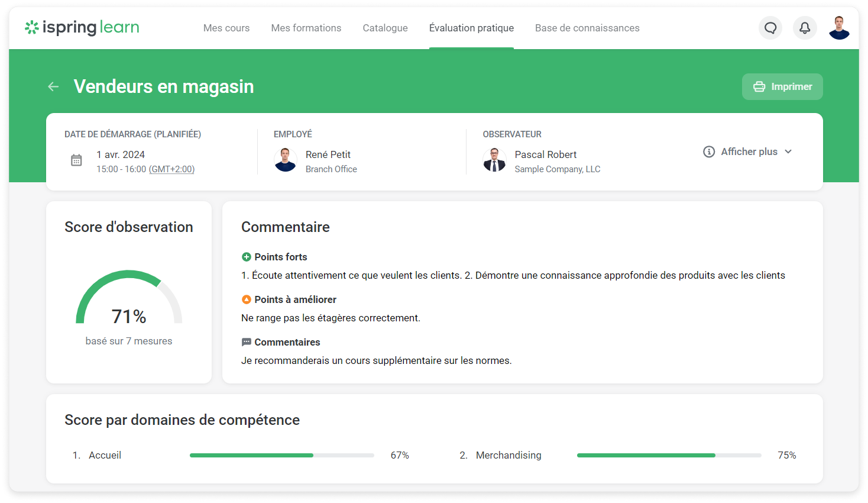Click the info icon next to Afficher plus
The width and height of the screenshot is (868, 503).
[x=709, y=151]
